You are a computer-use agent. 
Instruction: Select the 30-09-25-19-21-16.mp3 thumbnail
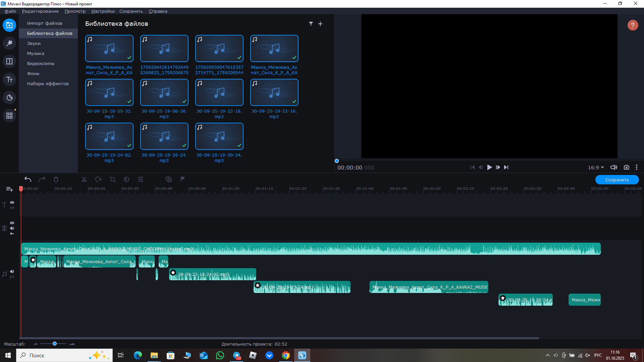[x=274, y=93]
